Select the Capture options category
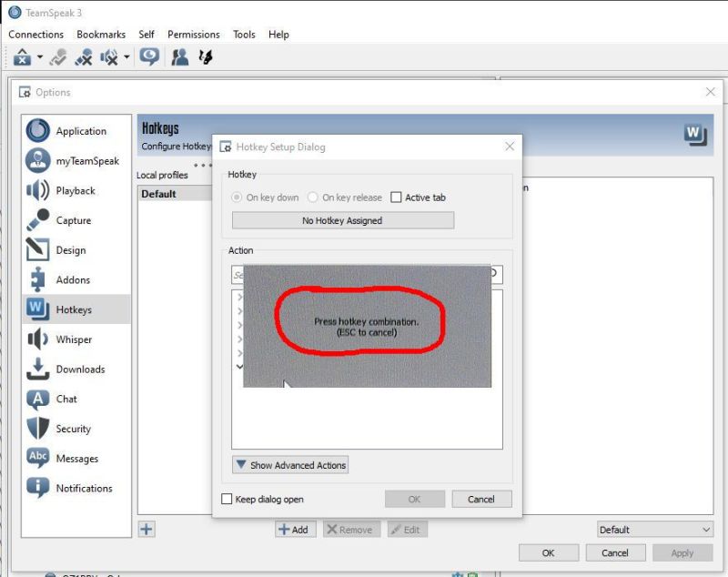 pyautogui.click(x=76, y=220)
